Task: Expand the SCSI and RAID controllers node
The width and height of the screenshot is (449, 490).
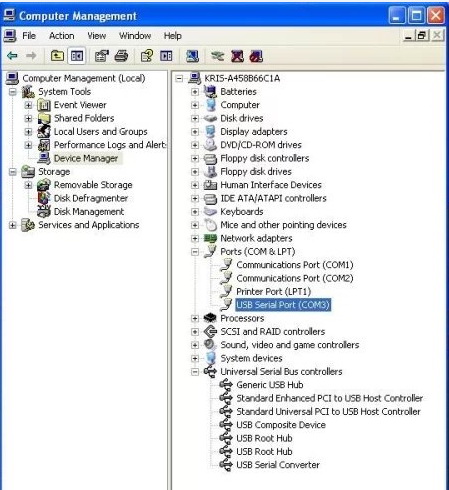Action: pos(195,332)
